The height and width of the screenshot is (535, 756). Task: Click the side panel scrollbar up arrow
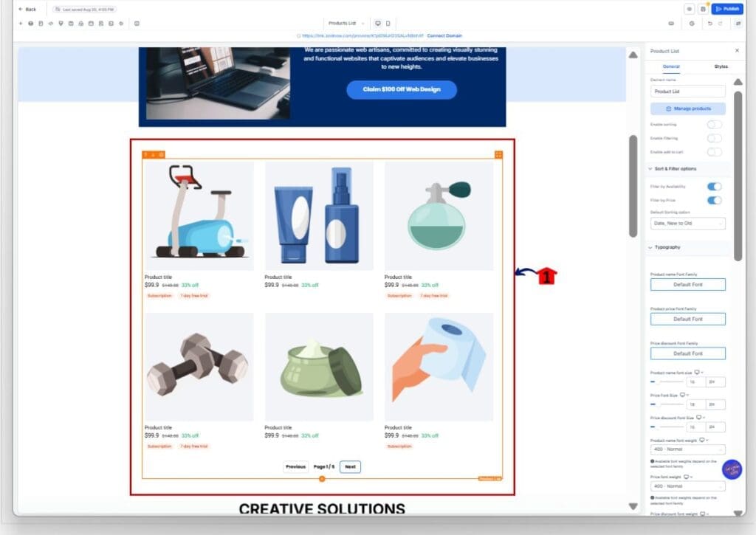(x=738, y=82)
